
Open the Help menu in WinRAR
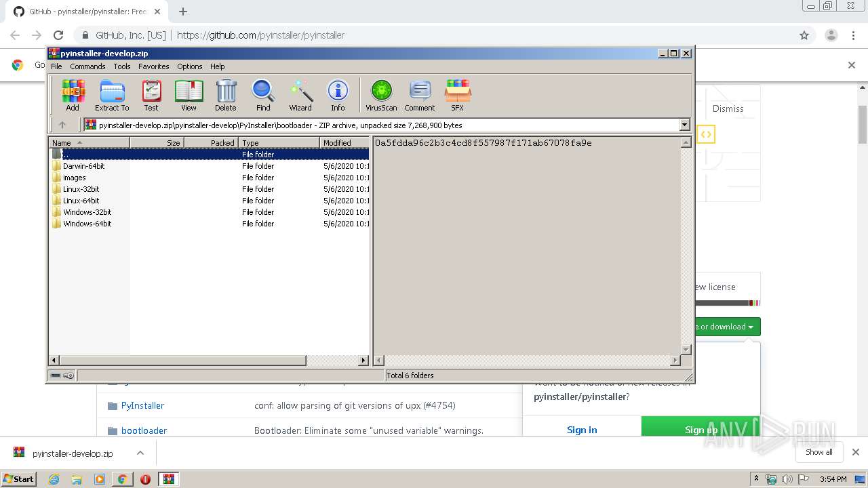tap(217, 66)
